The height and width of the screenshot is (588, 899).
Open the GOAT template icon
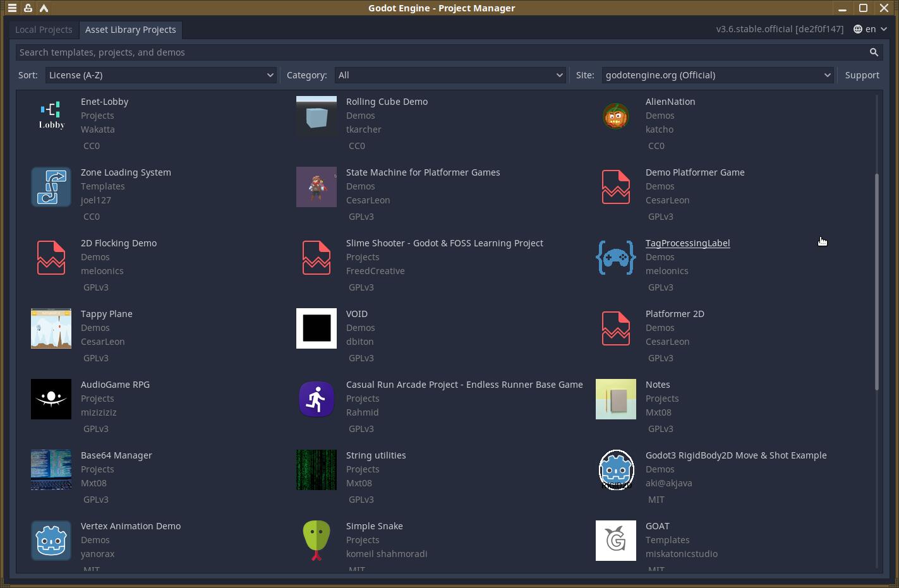pos(615,541)
